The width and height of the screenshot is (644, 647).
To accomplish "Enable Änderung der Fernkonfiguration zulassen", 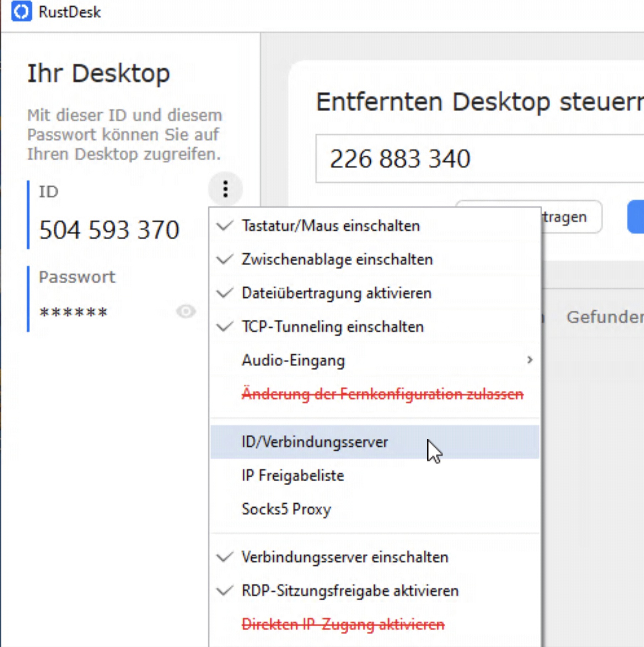I will click(x=382, y=394).
